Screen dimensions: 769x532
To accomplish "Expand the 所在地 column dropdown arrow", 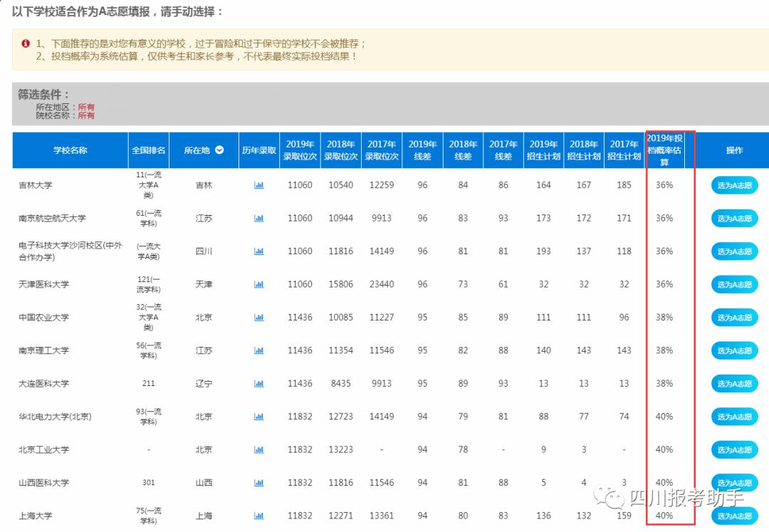I will (x=219, y=150).
